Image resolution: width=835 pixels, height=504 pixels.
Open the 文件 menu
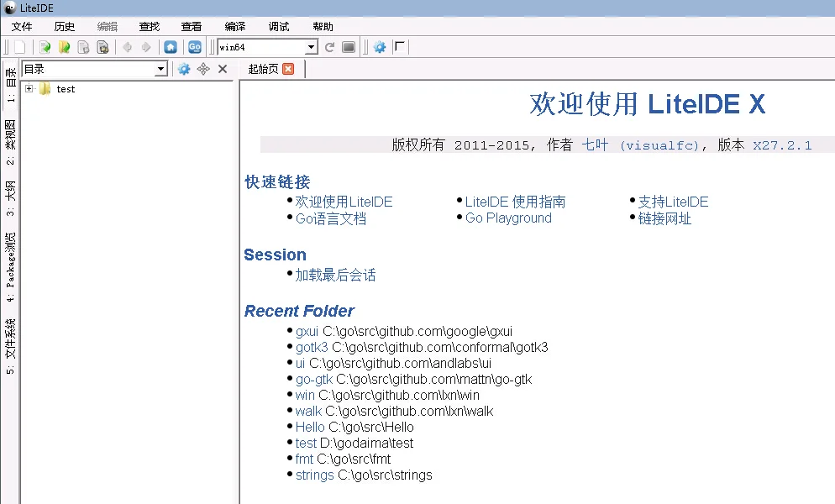[22, 27]
